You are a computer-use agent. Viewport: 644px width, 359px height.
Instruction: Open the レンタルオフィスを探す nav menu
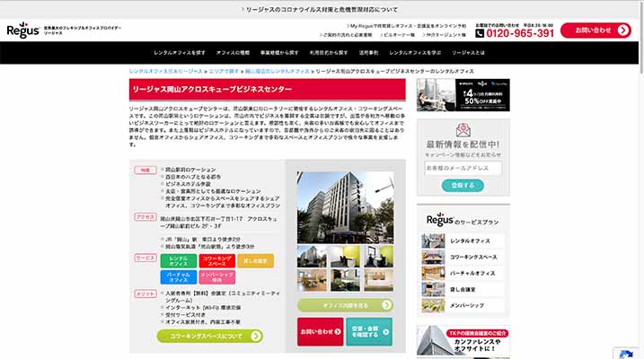(180, 53)
